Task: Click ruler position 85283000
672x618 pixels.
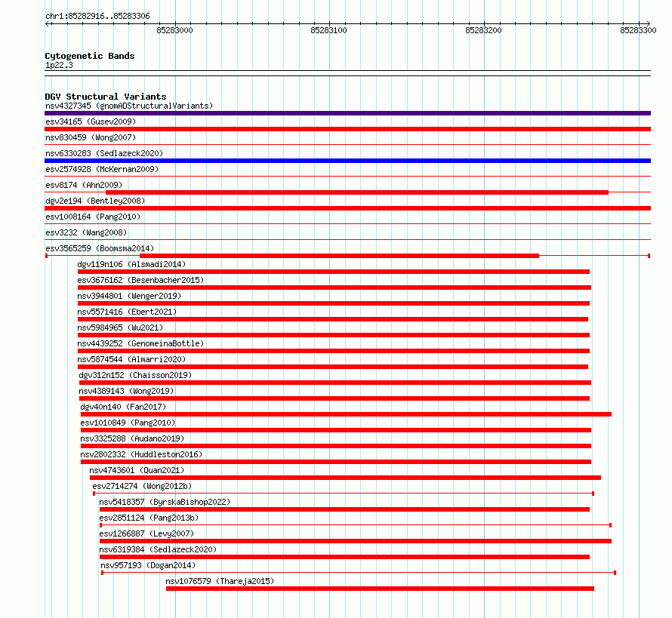Action: (x=175, y=30)
